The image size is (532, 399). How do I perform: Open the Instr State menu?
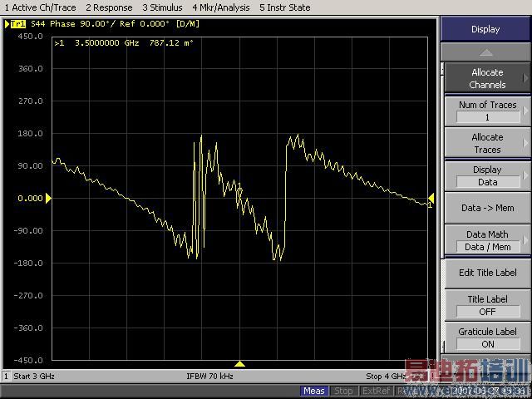(284, 7)
